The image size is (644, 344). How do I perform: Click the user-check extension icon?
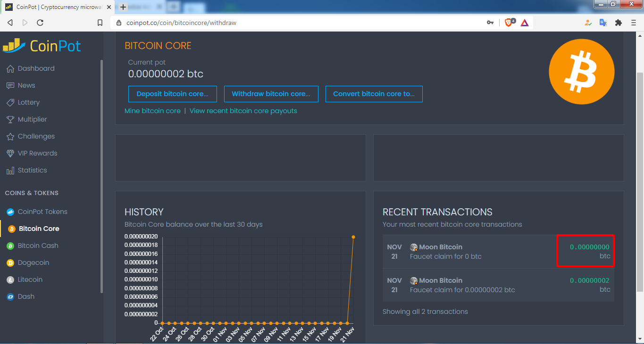pos(588,23)
